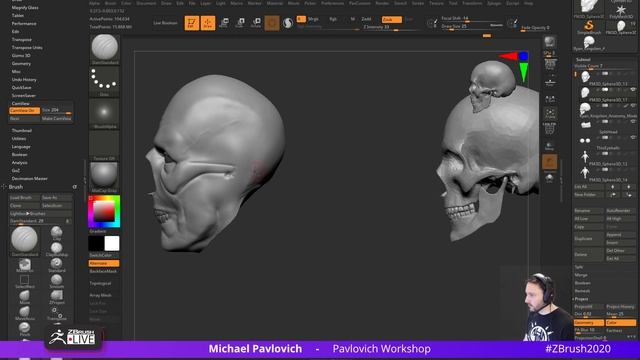Open the Document menu
This screenshot has height=360, width=640.
[x=146, y=3]
